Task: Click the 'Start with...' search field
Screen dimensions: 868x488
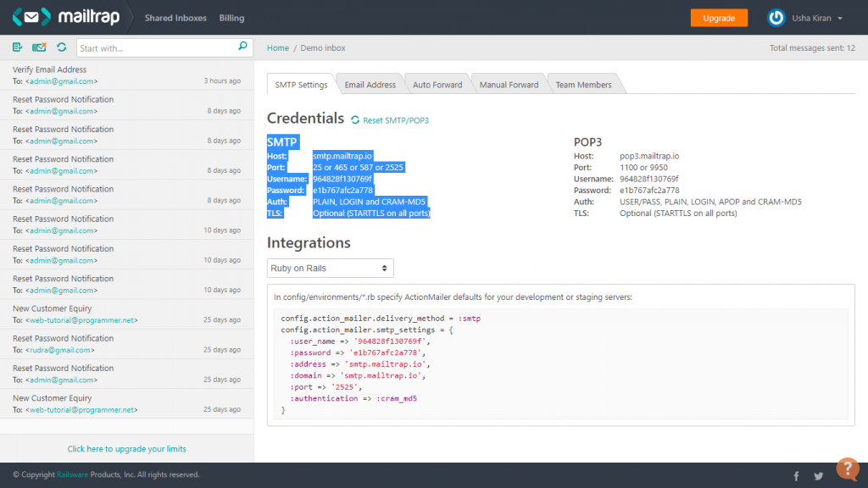Action: 157,48
